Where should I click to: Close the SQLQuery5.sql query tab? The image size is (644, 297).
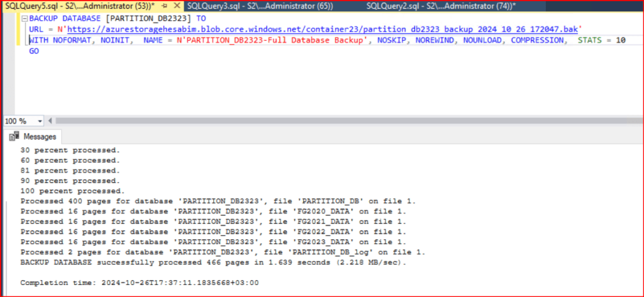(177, 6)
